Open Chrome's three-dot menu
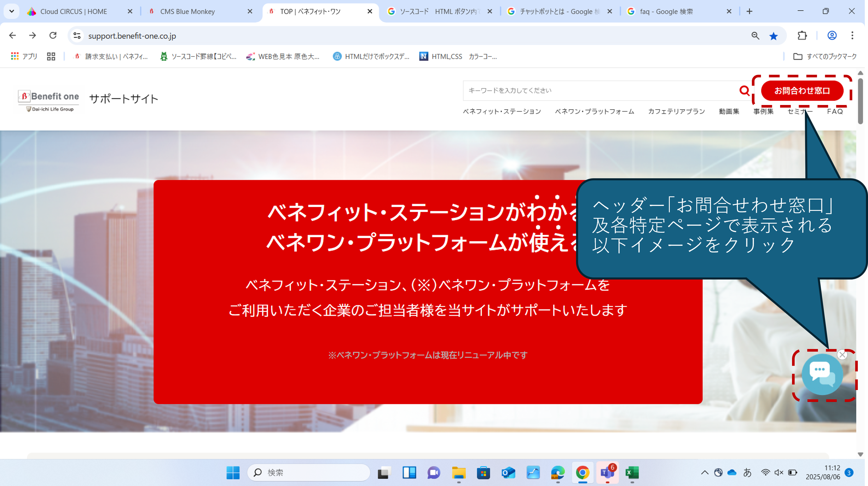Image resolution: width=868 pixels, height=486 pixels. click(x=852, y=35)
